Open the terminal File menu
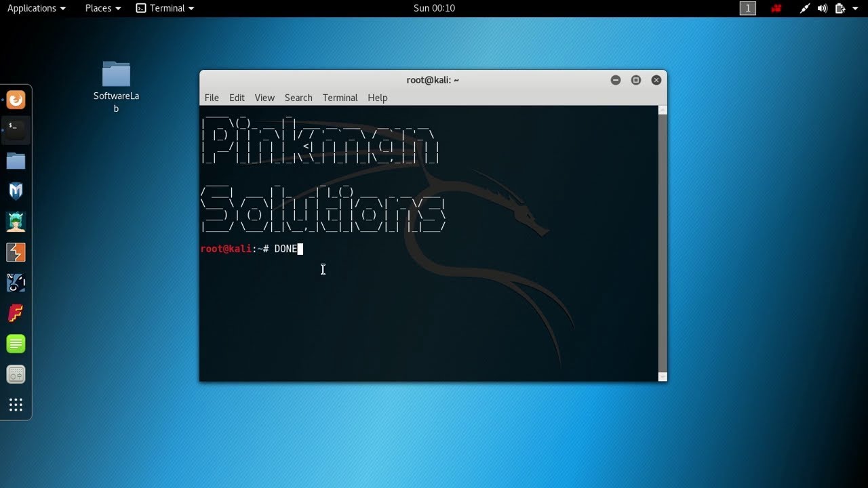 212,98
